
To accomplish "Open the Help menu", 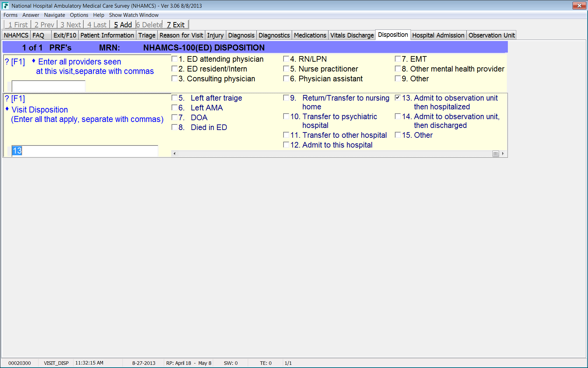I will pos(99,15).
